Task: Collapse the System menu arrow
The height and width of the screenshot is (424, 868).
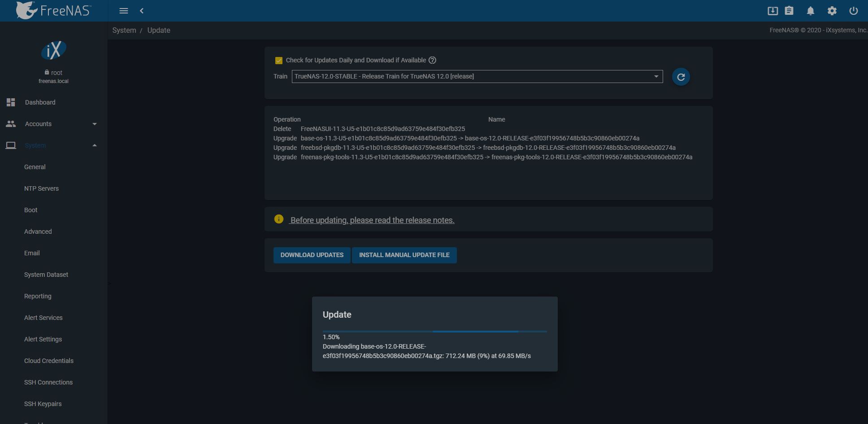Action: (x=95, y=145)
